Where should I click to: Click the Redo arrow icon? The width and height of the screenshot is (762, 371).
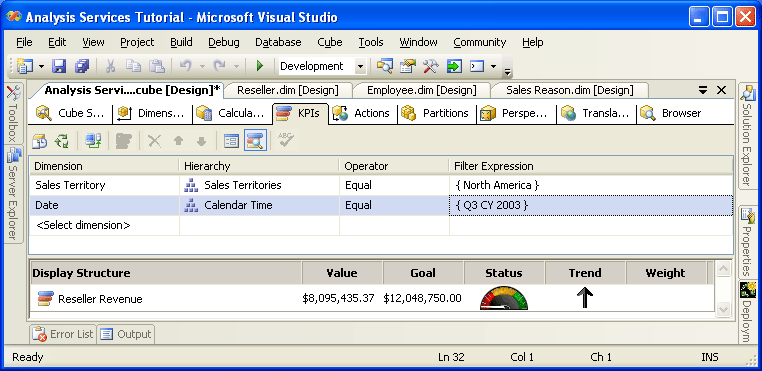[x=220, y=66]
